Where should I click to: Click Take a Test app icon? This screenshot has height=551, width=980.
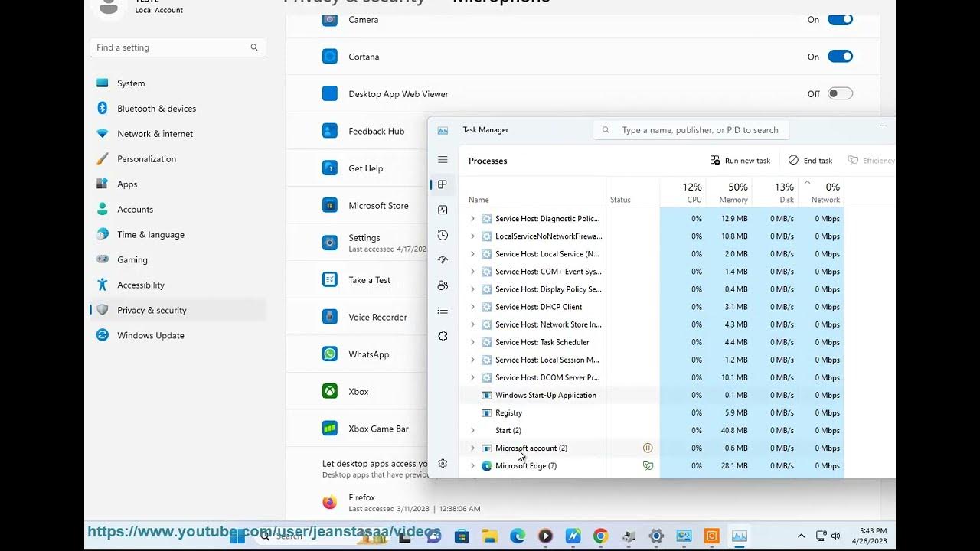pos(330,280)
